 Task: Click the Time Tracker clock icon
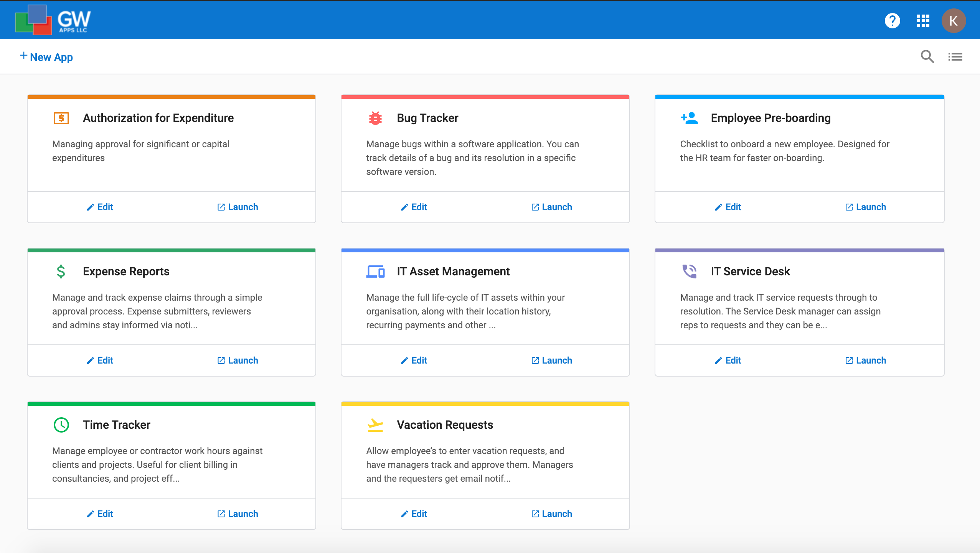click(x=61, y=425)
